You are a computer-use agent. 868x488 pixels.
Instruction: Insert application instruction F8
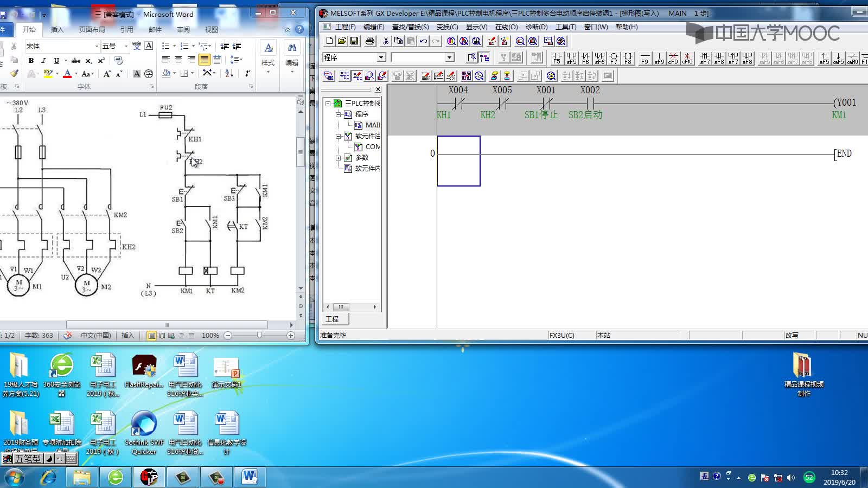coord(628,57)
